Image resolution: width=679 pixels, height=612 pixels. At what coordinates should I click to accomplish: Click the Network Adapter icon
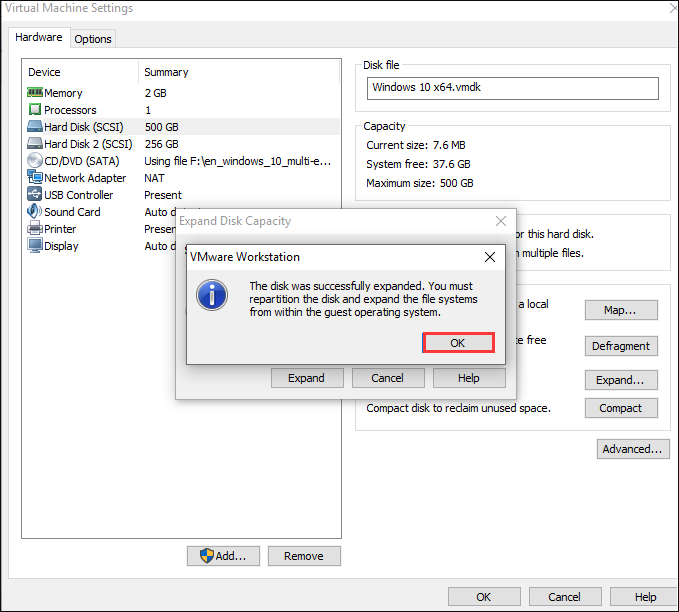(35, 177)
